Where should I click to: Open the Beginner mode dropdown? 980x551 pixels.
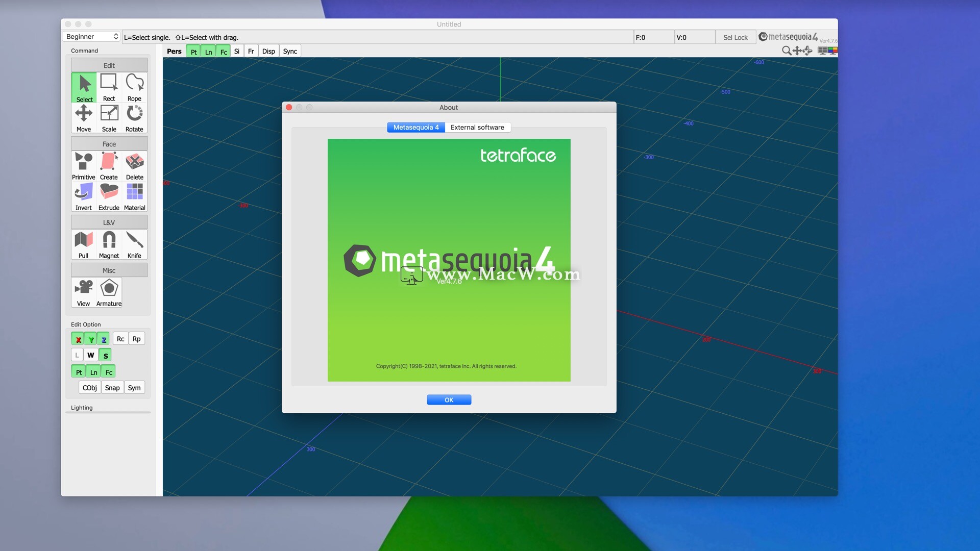(x=91, y=36)
